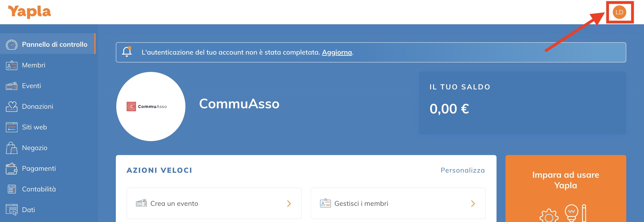Click the Pagamenti wallet icon
Screen dimensions: 644x222
[11, 169]
